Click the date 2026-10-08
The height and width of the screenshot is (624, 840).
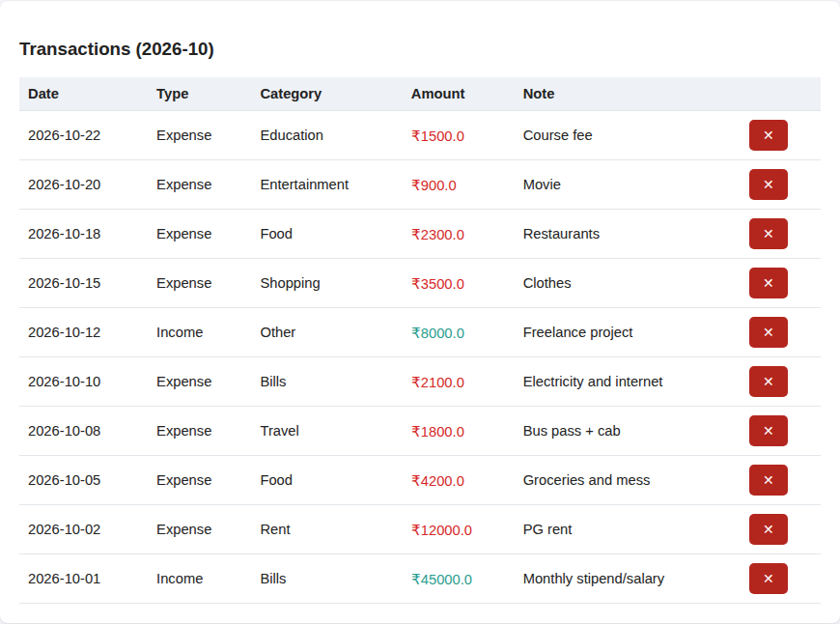(65, 431)
